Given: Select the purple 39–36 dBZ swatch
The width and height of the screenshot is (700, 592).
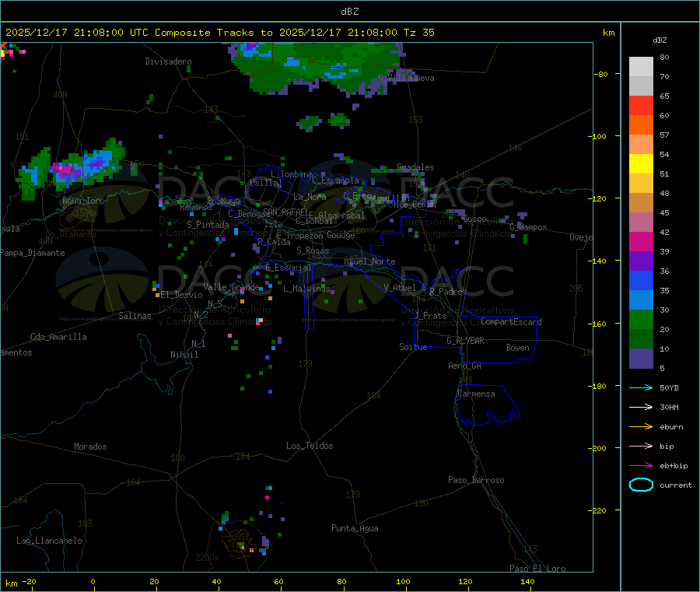Looking at the screenshot, I should click(641, 261).
